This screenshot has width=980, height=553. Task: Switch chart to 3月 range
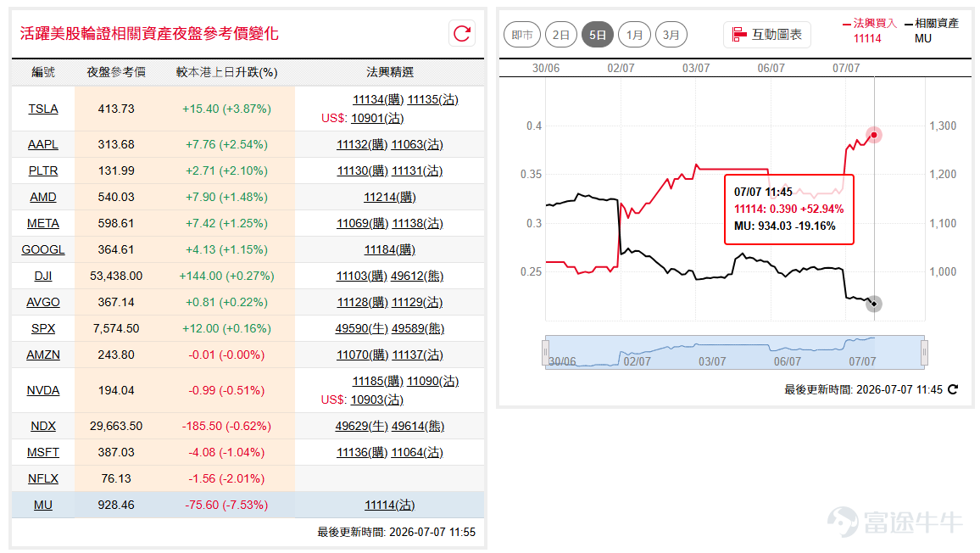tap(671, 35)
